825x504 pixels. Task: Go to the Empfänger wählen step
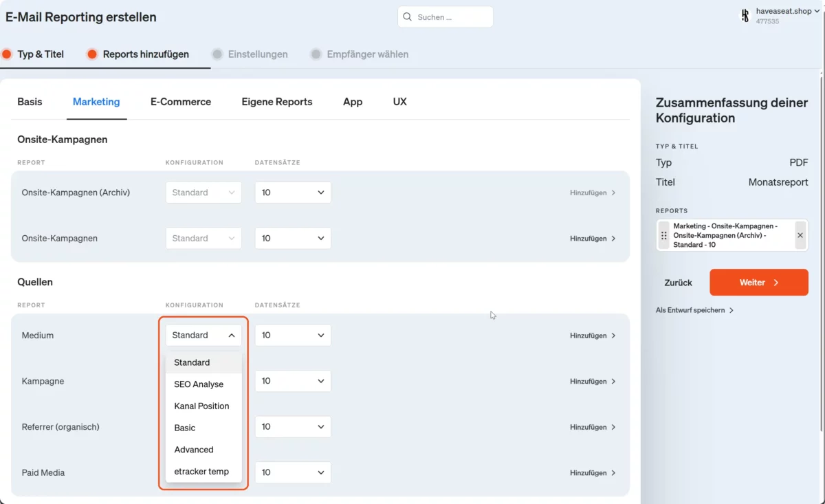pyautogui.click(x=367, y=54)
